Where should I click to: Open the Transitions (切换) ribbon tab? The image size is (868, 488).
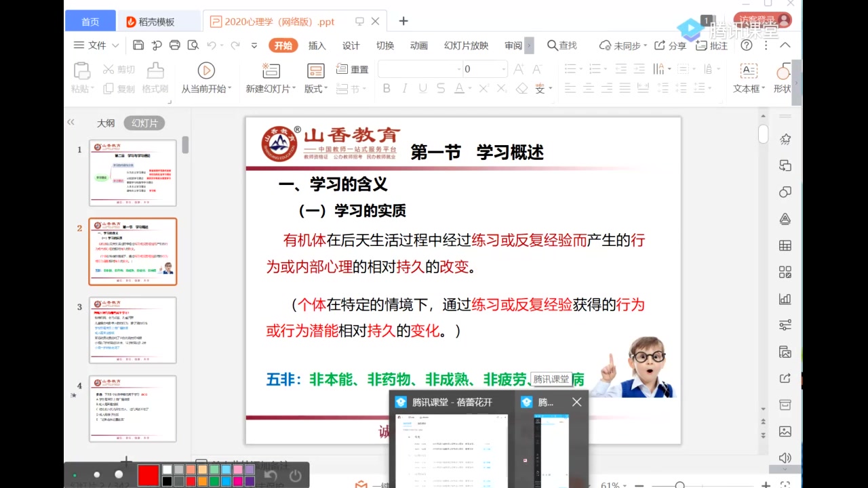coord(384,45)
